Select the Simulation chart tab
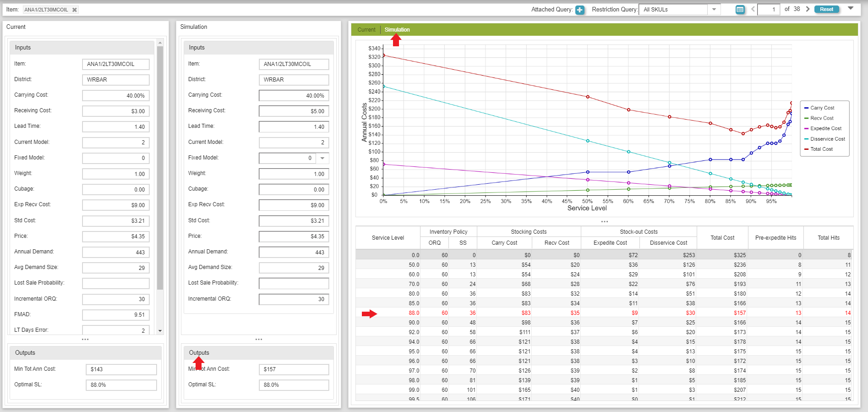 (397, 30)
